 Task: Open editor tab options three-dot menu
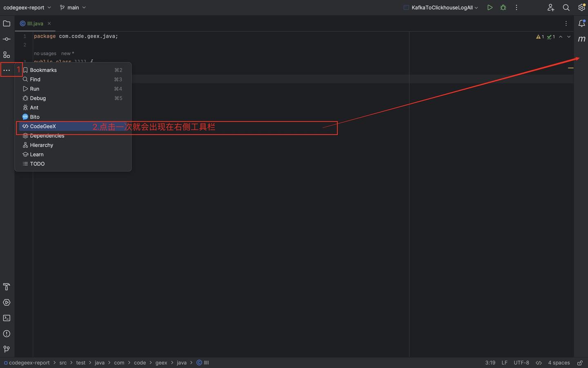pos(566,23)
